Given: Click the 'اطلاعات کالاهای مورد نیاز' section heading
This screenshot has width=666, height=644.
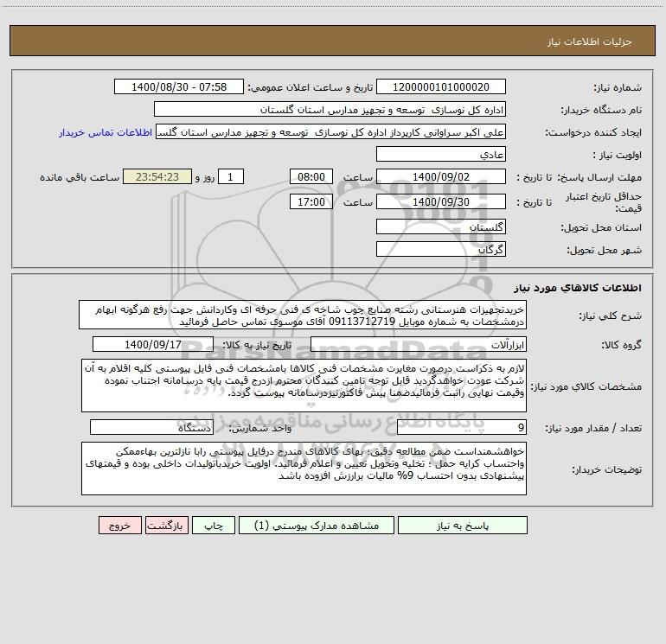Looking at the screenshot, I should point(578,288).
